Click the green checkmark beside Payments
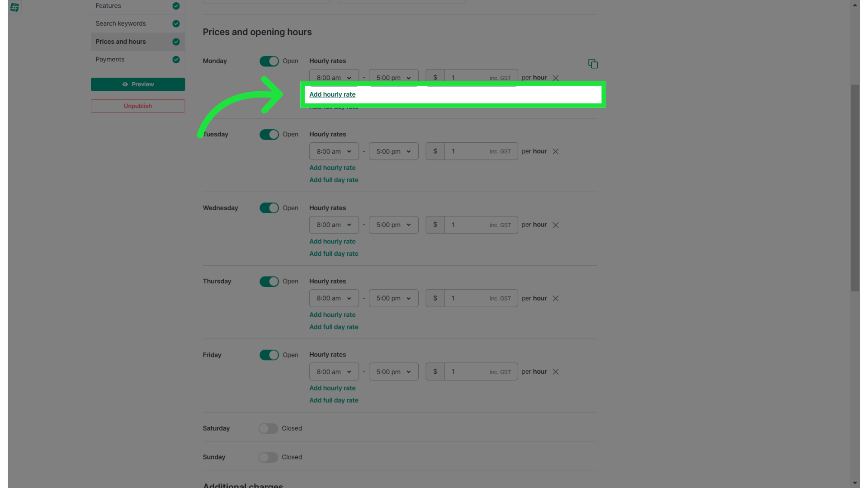 (176, 60)
